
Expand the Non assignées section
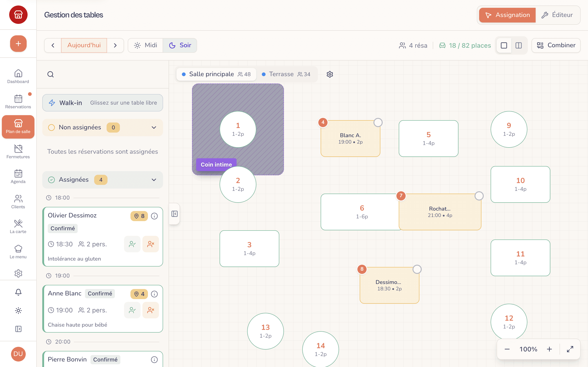[154, 128]
